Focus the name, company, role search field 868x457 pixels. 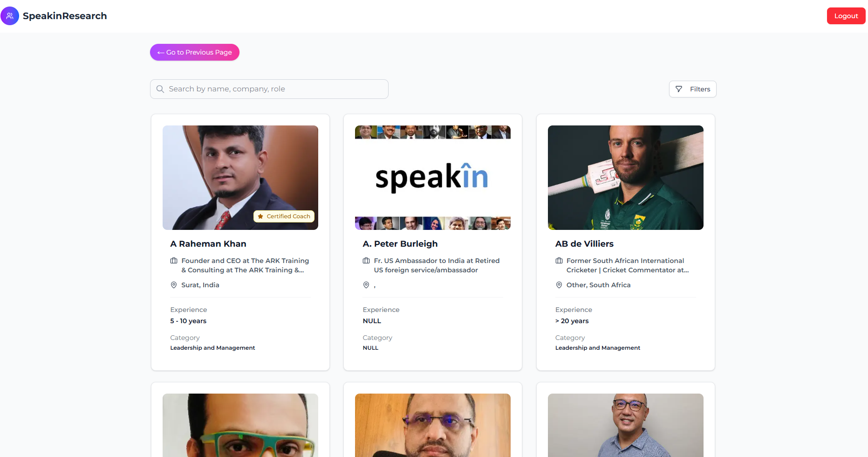click(275, 89)
